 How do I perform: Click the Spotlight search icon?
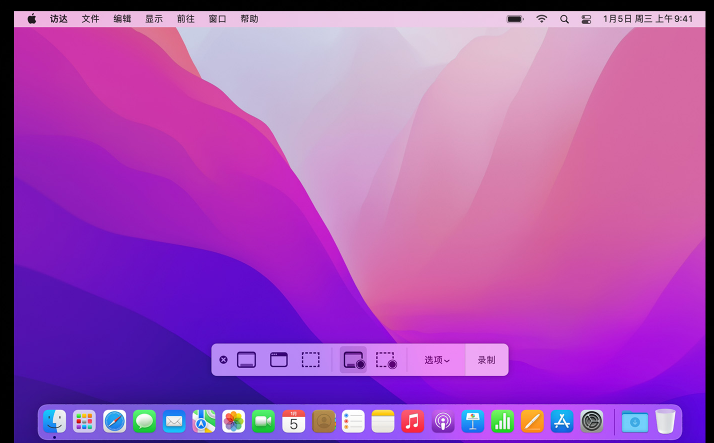[x=564, y=19]
